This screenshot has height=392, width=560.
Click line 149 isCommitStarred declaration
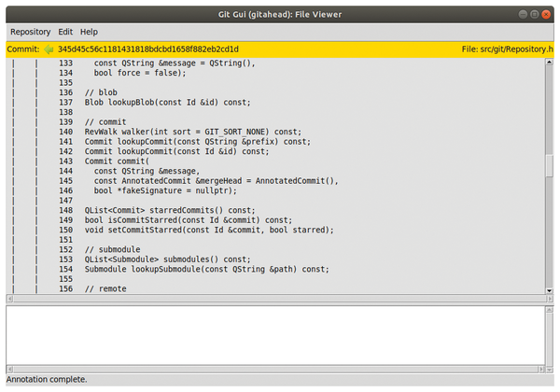point(189,220)
